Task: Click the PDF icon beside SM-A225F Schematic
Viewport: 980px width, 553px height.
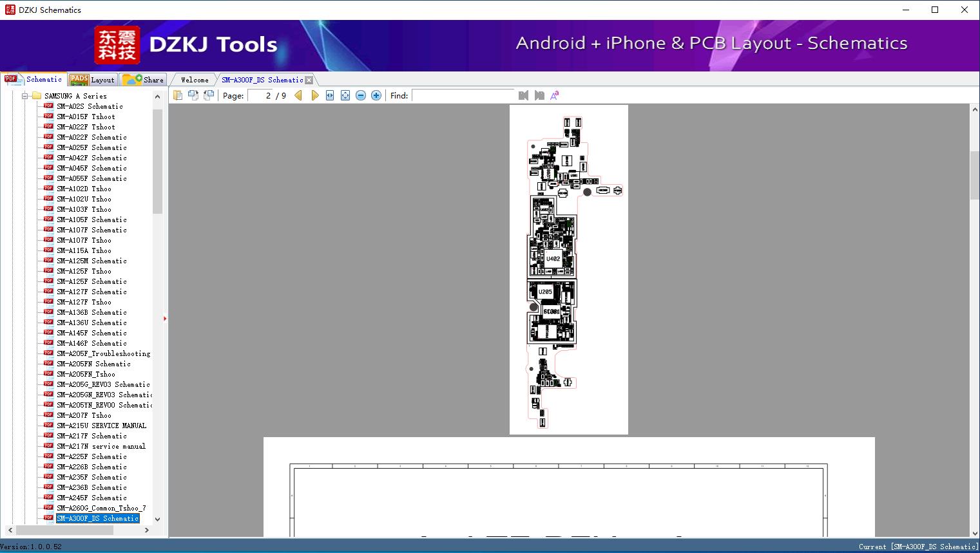Action: coord(48,456)
